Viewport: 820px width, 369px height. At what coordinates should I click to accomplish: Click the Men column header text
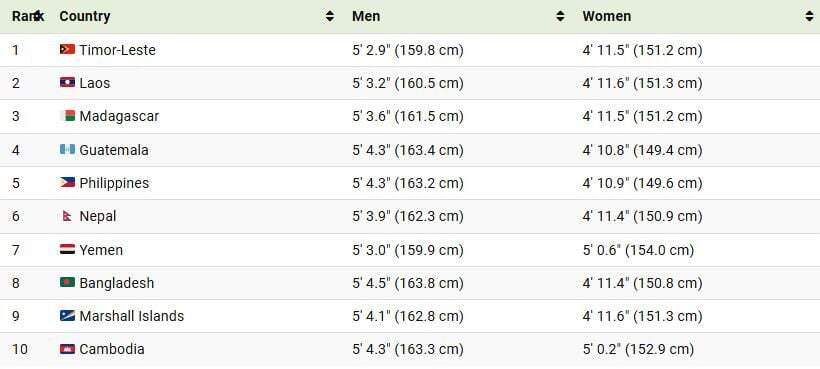[x=366, y=16]
